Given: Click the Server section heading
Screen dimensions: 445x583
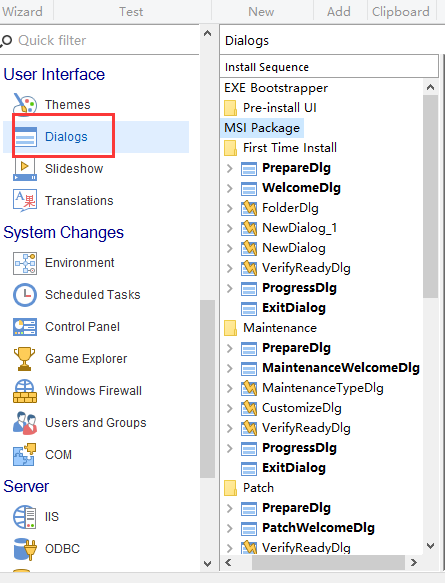Looking at the screenshot, I should click(26, 486).
